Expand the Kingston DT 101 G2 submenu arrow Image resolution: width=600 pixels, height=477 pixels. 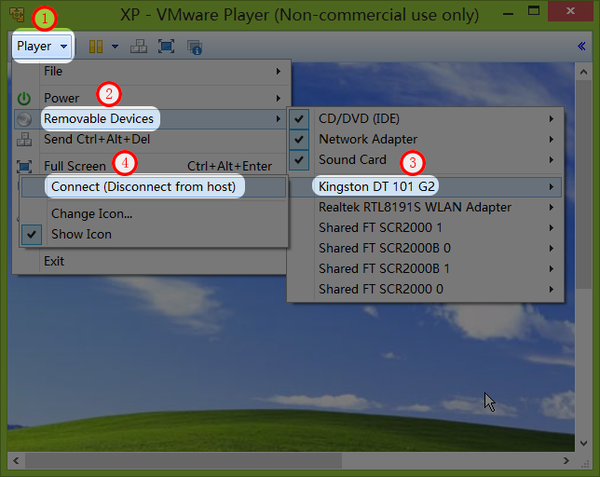tap(551, 187)
